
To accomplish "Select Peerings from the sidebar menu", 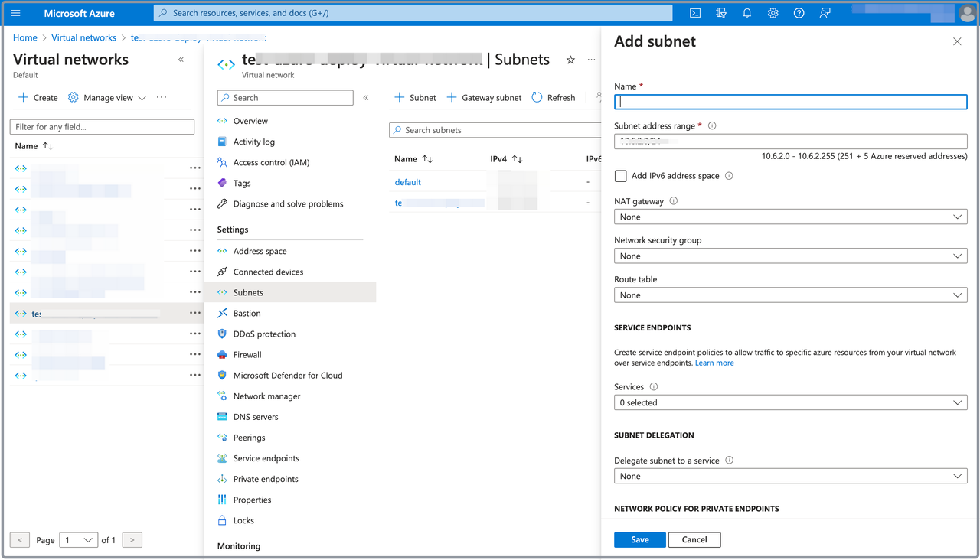I will pos(249,438).
